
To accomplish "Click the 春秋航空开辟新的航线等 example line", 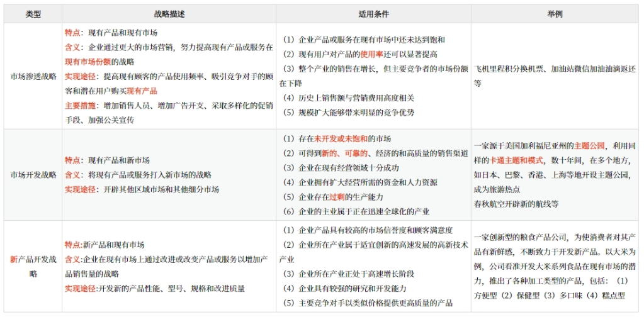I will (x=516, y=204).
